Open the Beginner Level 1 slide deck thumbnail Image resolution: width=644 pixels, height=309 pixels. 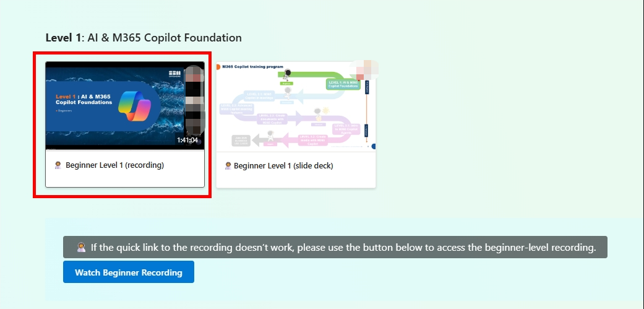click(296, 107)
